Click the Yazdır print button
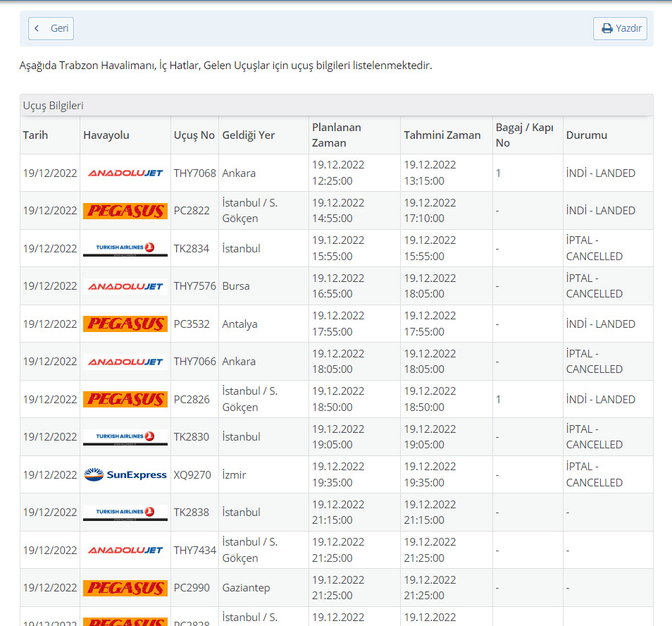Image resolution: width=672 pixels, height=626 pixels. (x=620, y=28)
